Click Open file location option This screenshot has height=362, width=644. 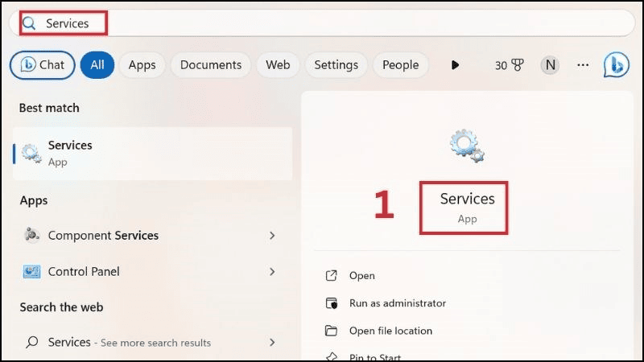click(x=390, y=331)
